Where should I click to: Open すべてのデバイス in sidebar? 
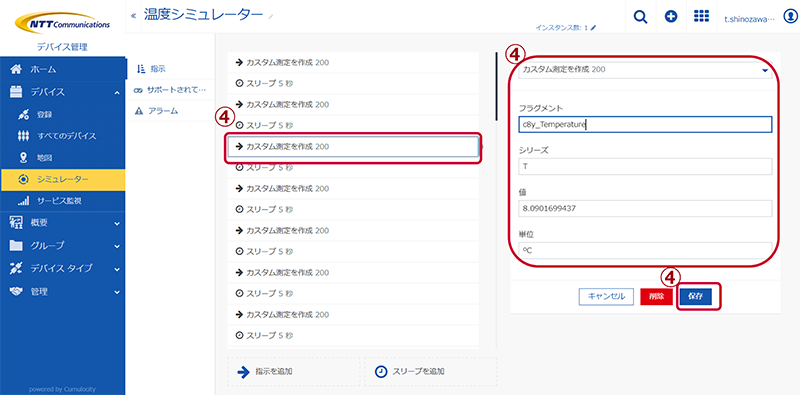pos(62,136)
